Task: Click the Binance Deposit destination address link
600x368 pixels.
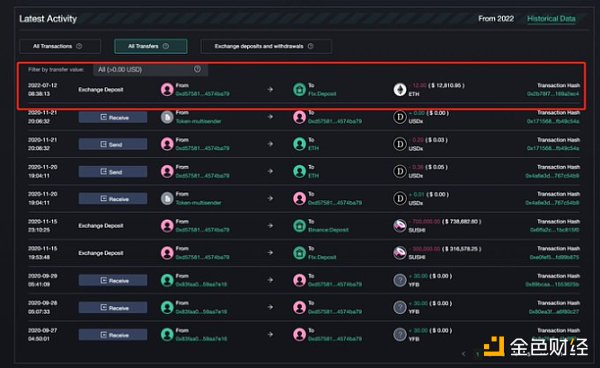Action: pyautogui.click(x=328, y=230)
